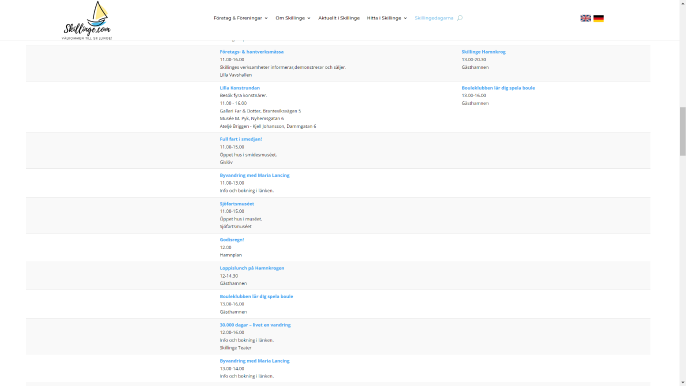Follow the Full fart i smedjan! link
The image size is (686, 386).
241,139
